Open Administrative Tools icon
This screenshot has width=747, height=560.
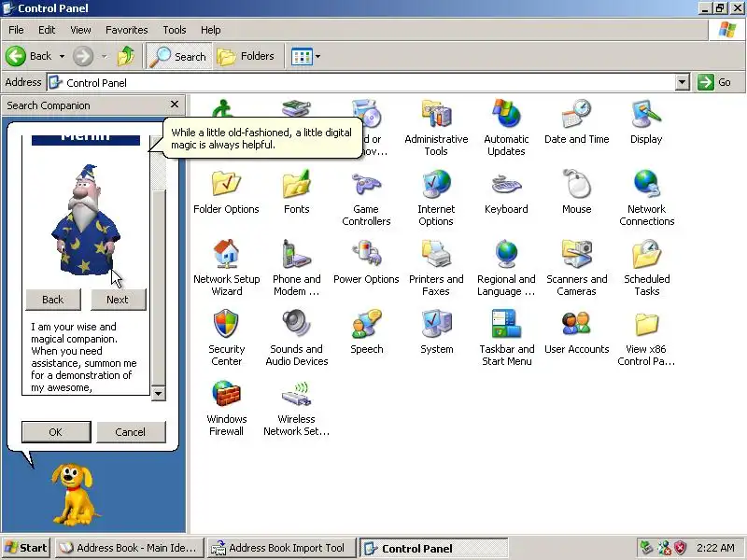(x=436, y=128)
